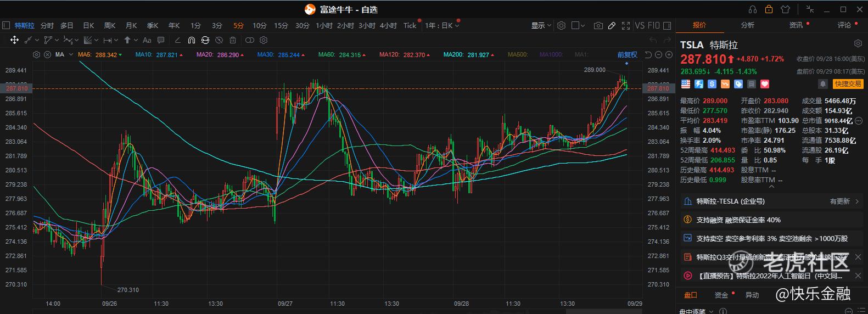Open VS comparison mode
The image size is (868, 314).
(640, 25)
